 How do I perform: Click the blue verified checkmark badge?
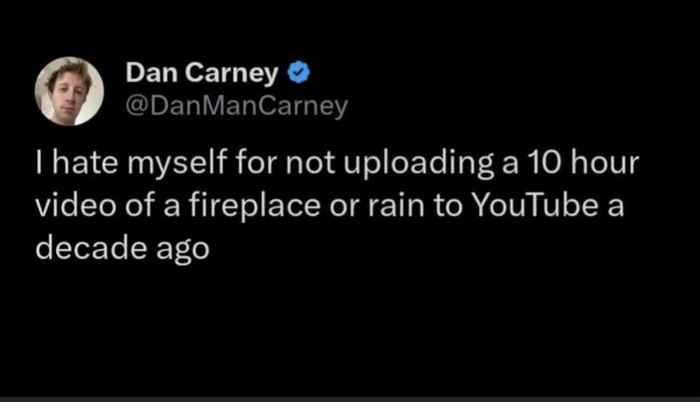tap(299, 73)
